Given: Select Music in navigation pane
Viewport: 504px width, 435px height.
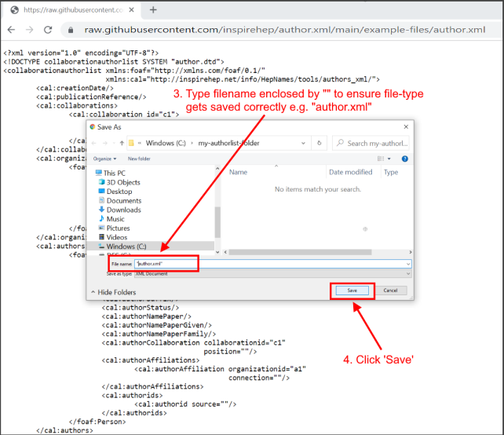Looking at the screenshot, I should [x=111, y=219].
